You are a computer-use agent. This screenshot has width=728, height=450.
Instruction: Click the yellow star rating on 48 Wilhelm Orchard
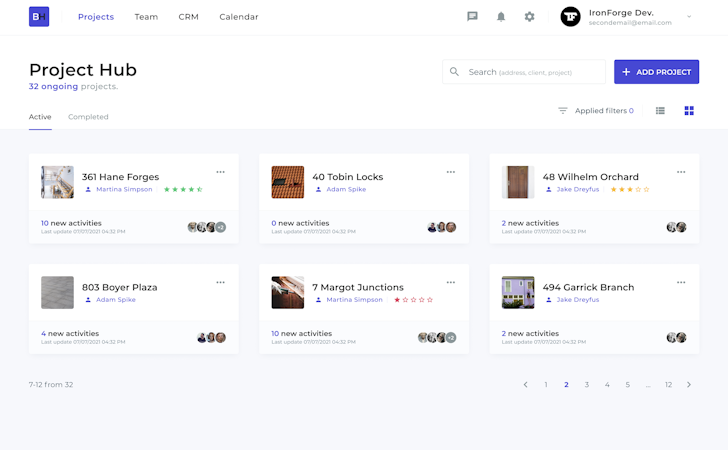coord(630,189)
